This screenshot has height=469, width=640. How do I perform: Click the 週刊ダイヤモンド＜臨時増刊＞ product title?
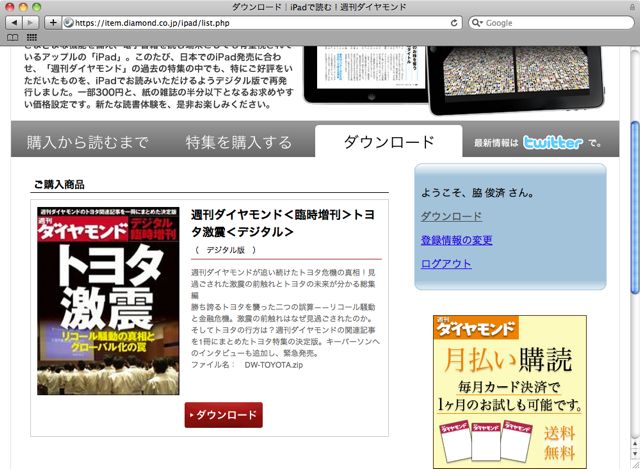point(283,223)
